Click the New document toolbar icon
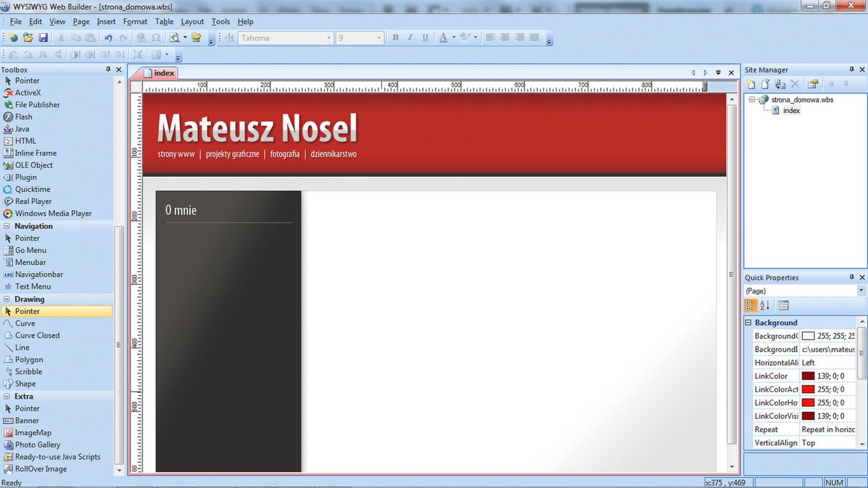The image size is (868, 488). click(13, 38)
